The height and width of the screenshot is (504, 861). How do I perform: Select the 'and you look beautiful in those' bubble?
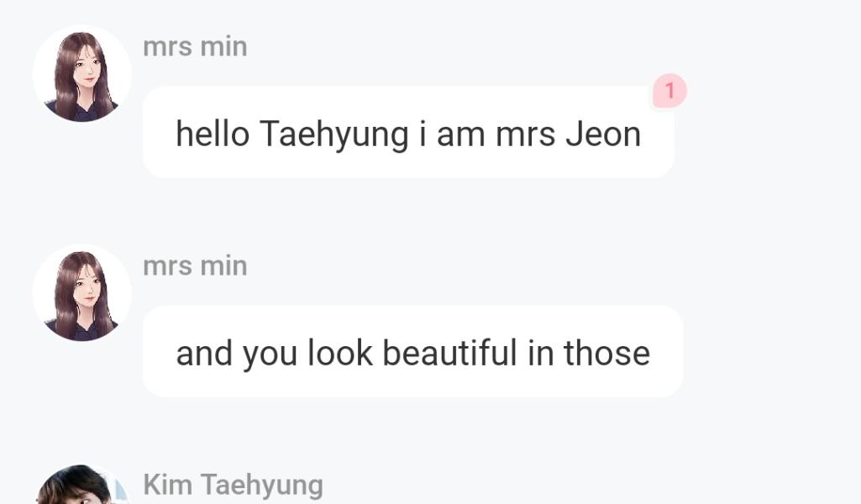412,352
